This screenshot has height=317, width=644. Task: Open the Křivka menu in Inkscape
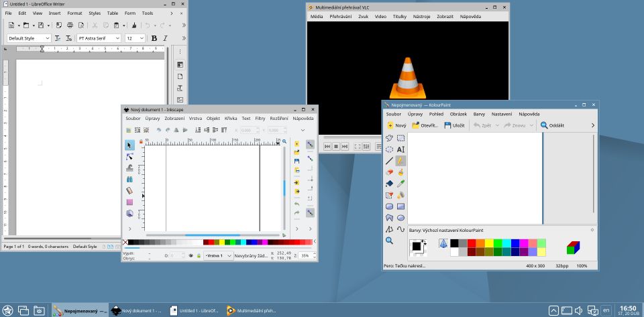pos(231,118)
